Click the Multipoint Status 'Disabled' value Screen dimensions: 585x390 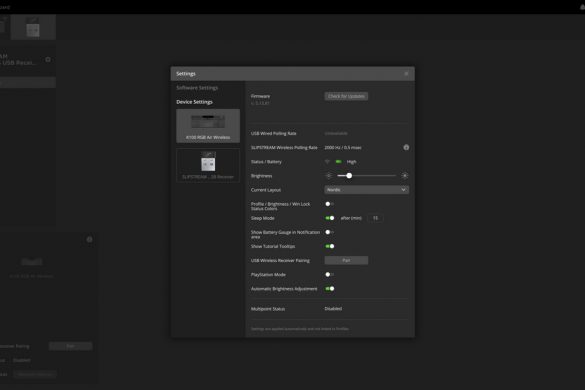point(333,309)
